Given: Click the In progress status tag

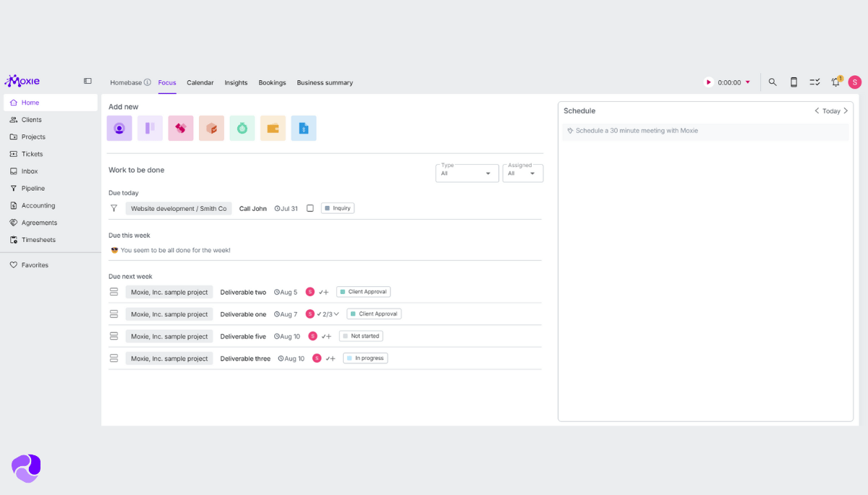Looking at the screenshot, I should tap(365, 358).
